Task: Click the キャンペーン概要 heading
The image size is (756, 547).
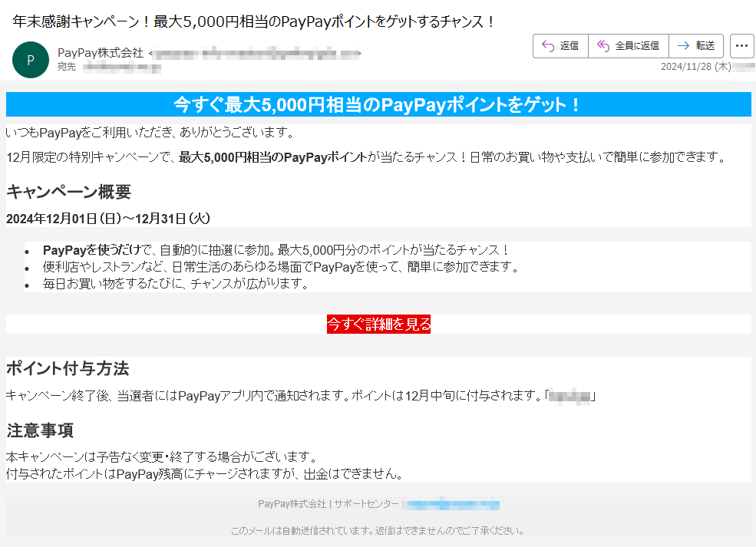Action: click(68, 192)
